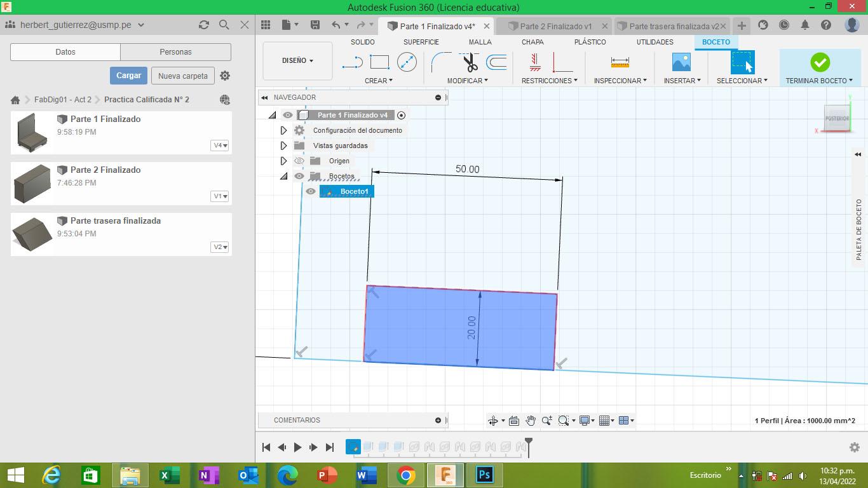The height and width of the screenshot is (488, 868).
Task: Expand the Vistas guardadas tree node
Action: [x=283, y=146]
